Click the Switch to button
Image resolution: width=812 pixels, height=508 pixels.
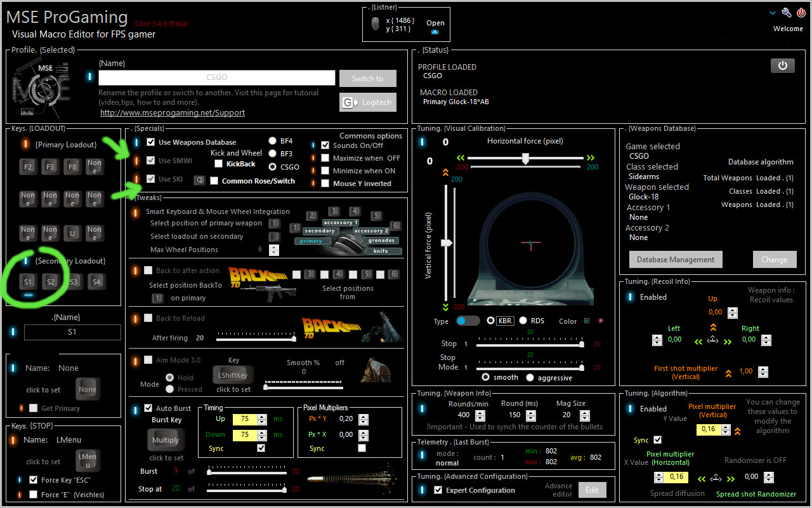[x=368, y=78]
